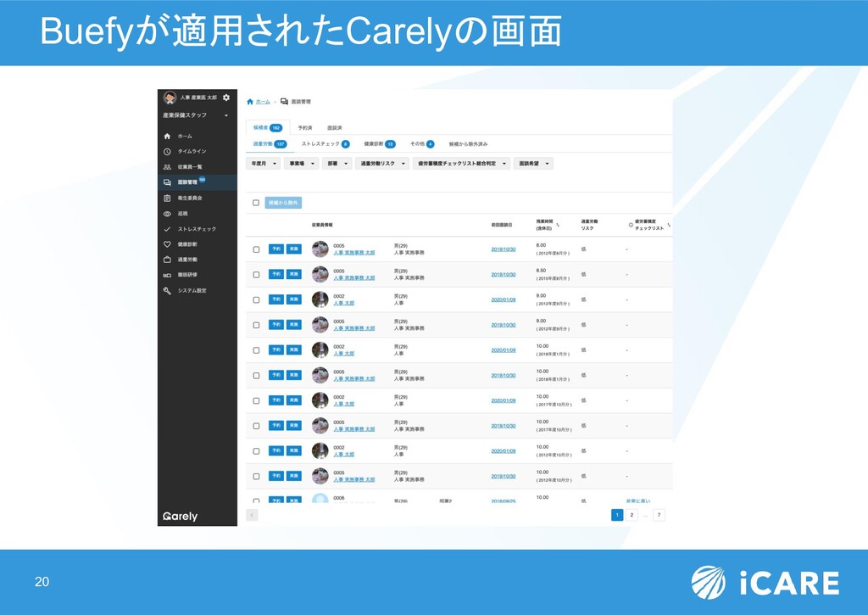Click the 候補から除外 button
Image resolution: width=868 pixels, height=615 pixels.
point(283,203)
